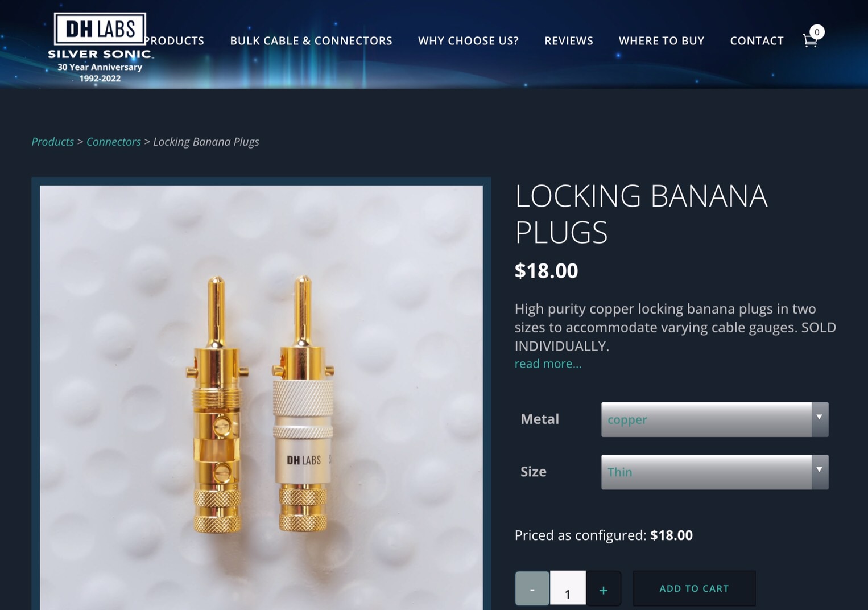This screenshot has height=610, width=868.
Task: Go to Connectors breadcrumb link
Action: click(113, 142)
